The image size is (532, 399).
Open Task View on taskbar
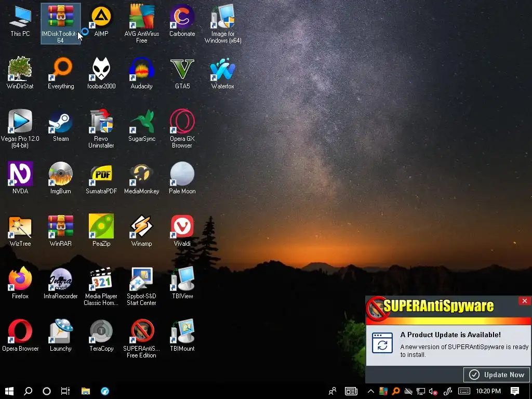65,391
